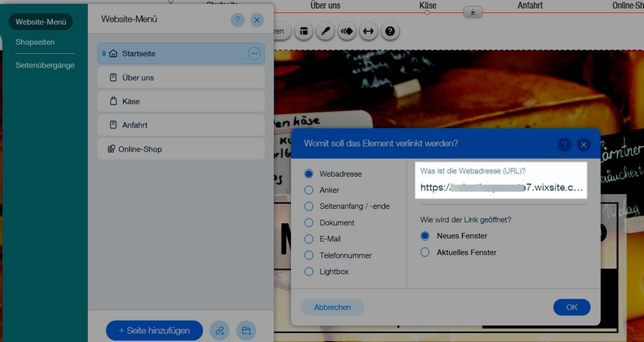The image size is (644, 342).
Task: Open the three-dots options for Startseite
Action: click(254, 54)
